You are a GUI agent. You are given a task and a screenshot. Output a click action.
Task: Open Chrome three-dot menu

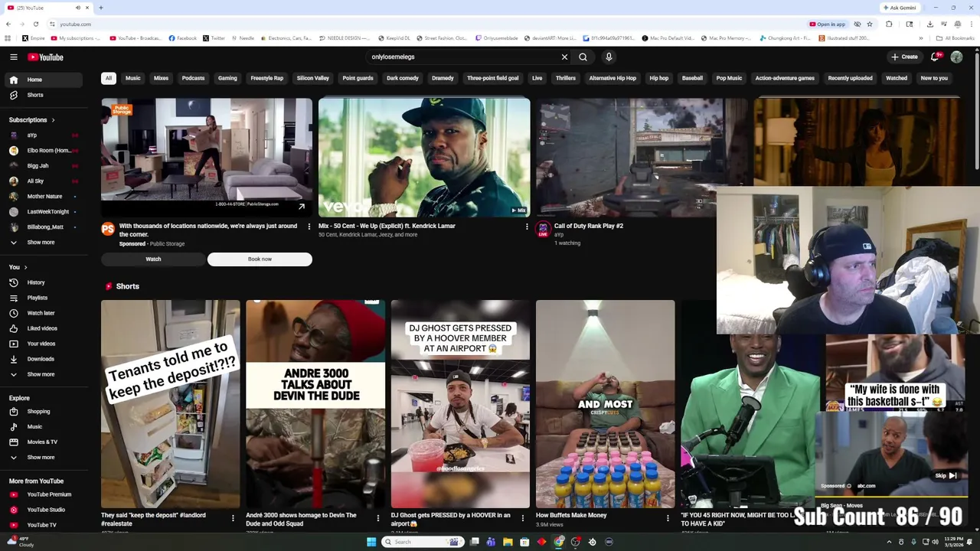click(970, 24)
